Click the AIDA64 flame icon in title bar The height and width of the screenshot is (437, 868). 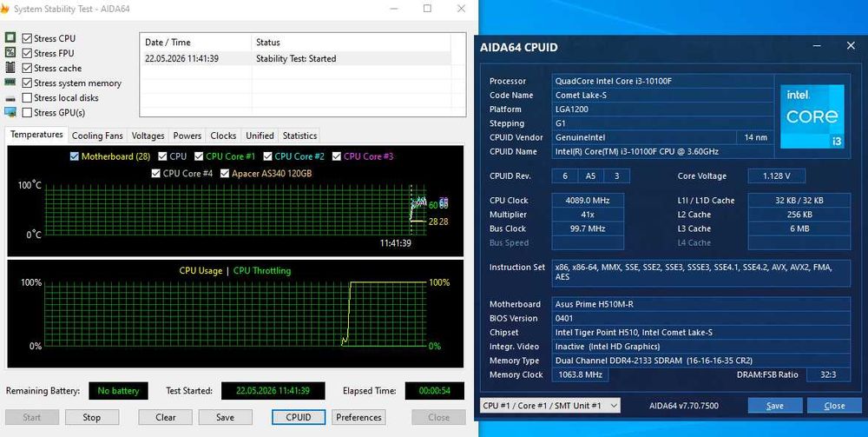tap(5, 9)
